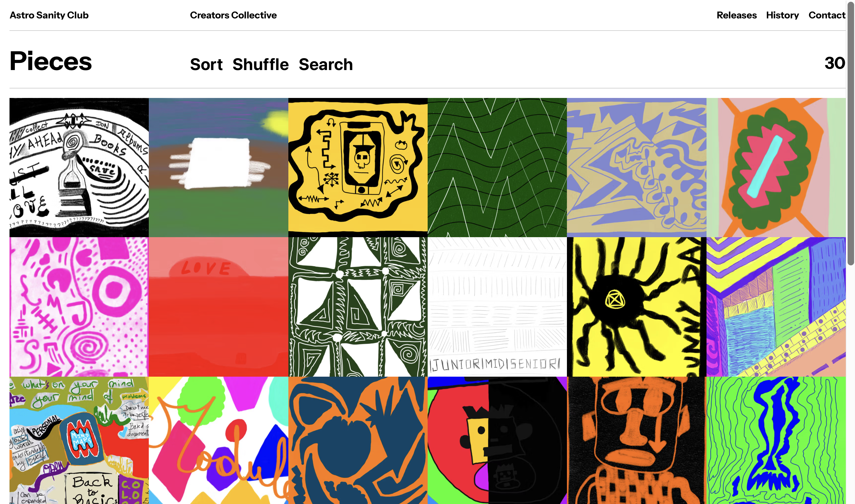Open the dark green zigzag lines artwork
Screen dimensions: 855x504
click(x=497, y=167)
